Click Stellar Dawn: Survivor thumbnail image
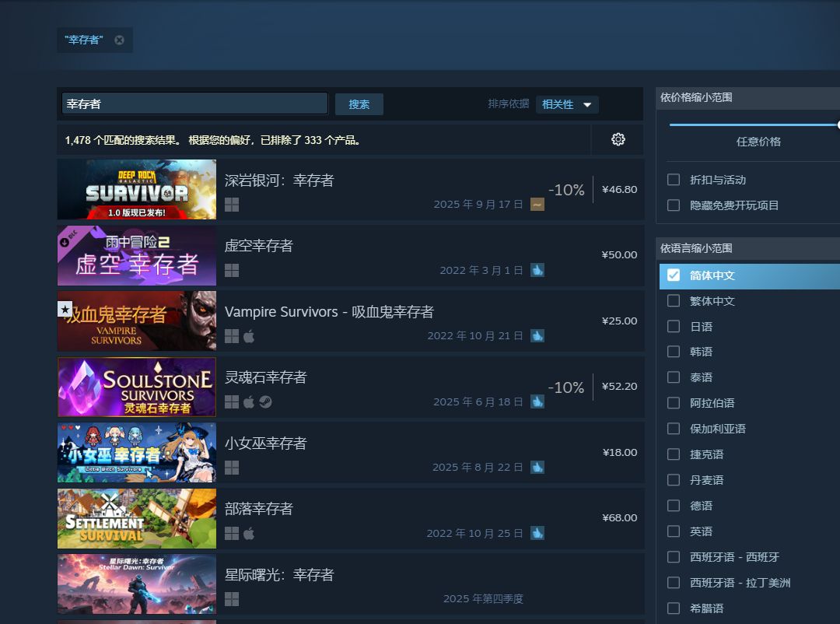The width and height of the screenshot is (840, 624). (137, 584)
